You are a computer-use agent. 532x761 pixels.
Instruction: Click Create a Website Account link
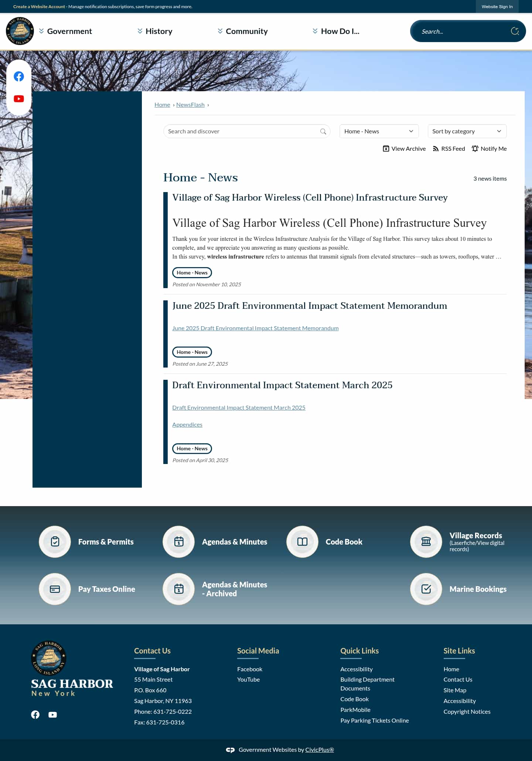click(x=39, y=7)
